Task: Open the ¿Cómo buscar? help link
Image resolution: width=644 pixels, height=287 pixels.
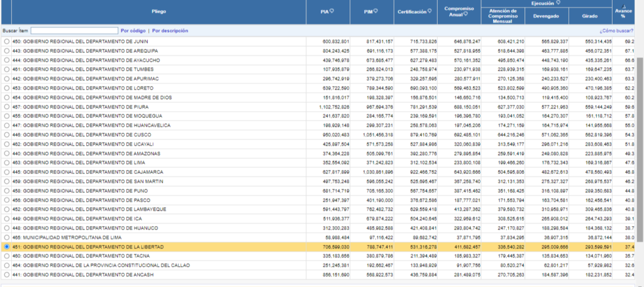Action: pyautogui.click(x=616, y=31)
